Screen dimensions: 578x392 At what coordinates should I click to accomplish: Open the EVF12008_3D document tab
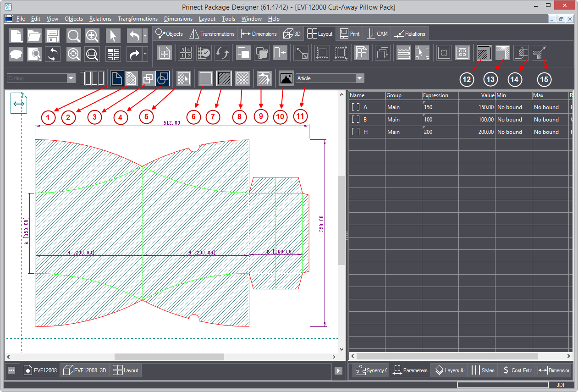tap(85, 370)
